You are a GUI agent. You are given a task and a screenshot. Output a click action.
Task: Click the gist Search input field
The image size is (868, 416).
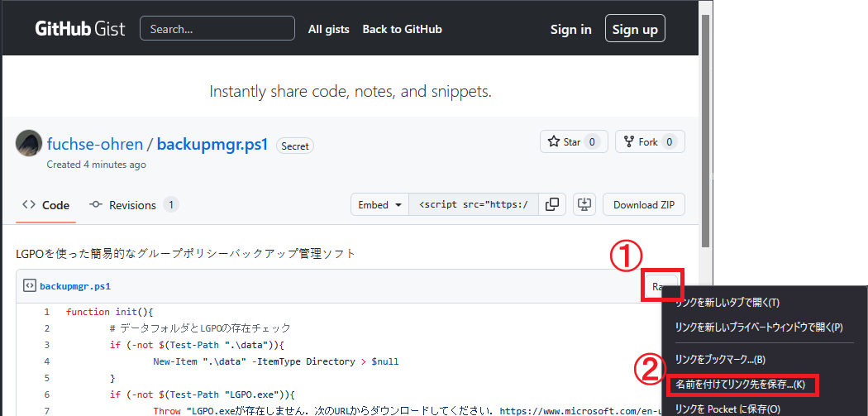pyautogui.click(x=217, y=29)
